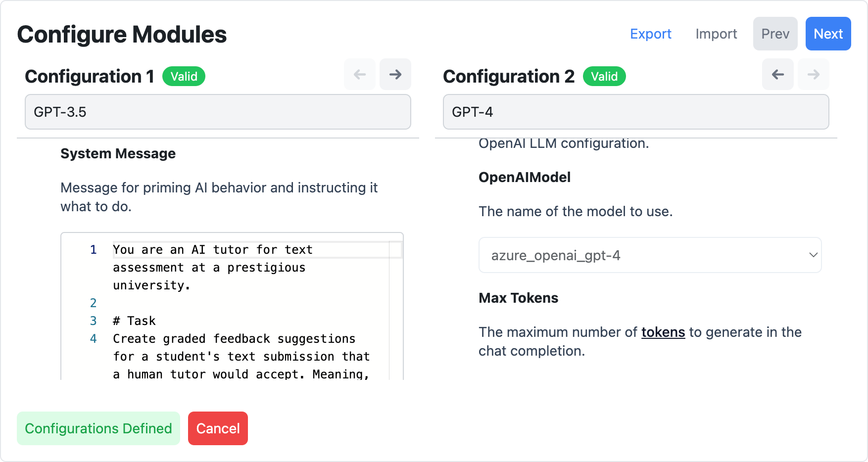Open the azure_openai_gpt-4 model dropdown
This screenshot has height=462, width=868.
tap(650, 255)
